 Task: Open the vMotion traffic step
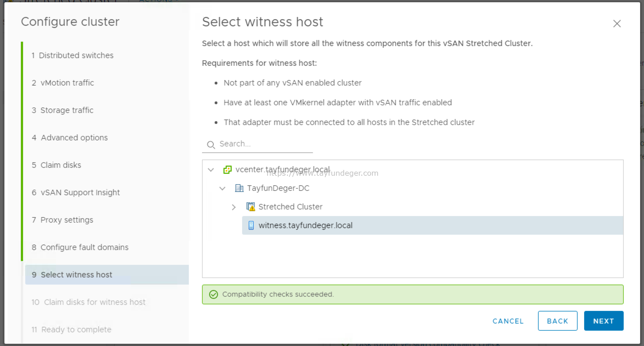(63, 83)
